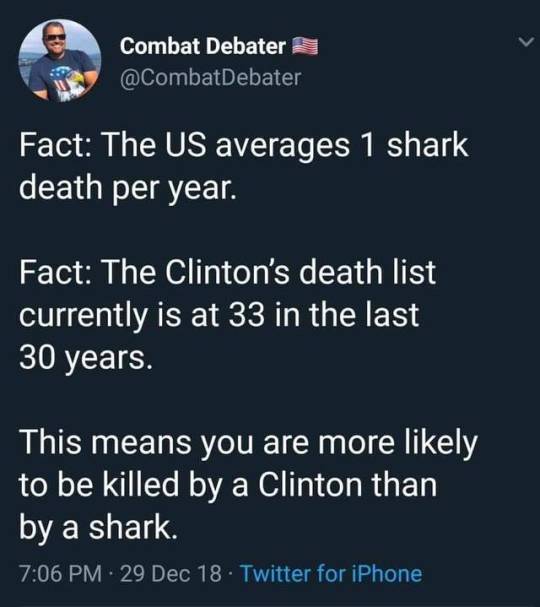Click the final text 'by a shark.'
The width and height of the screenshot is (540, 607).
pyautogui.click(x=98, y=527)
